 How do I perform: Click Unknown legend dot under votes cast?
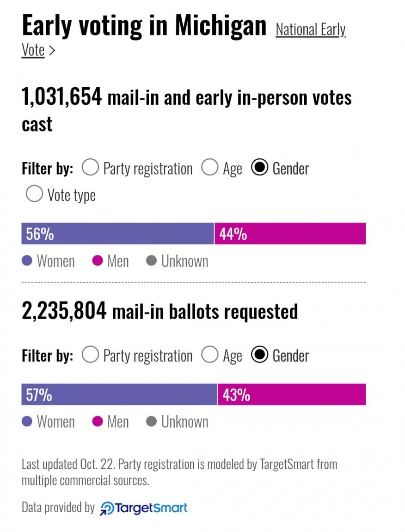(151, 261)
